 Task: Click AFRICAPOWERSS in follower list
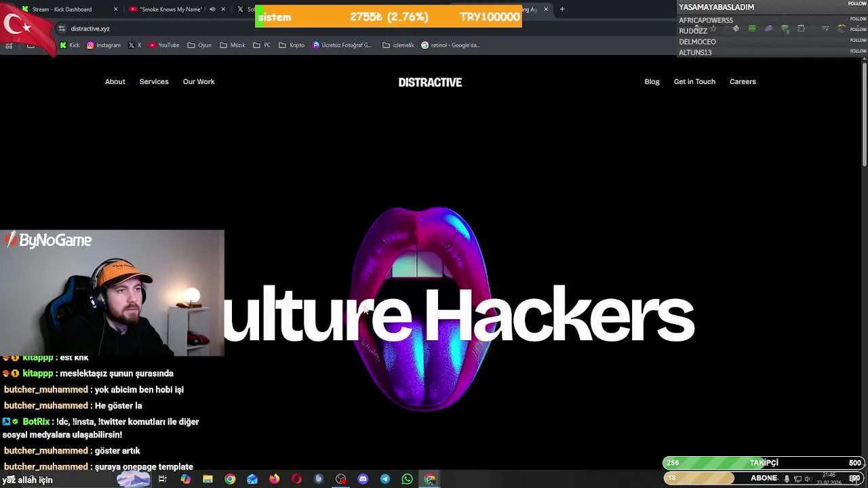pyautogui.click(x=705, y=20)
